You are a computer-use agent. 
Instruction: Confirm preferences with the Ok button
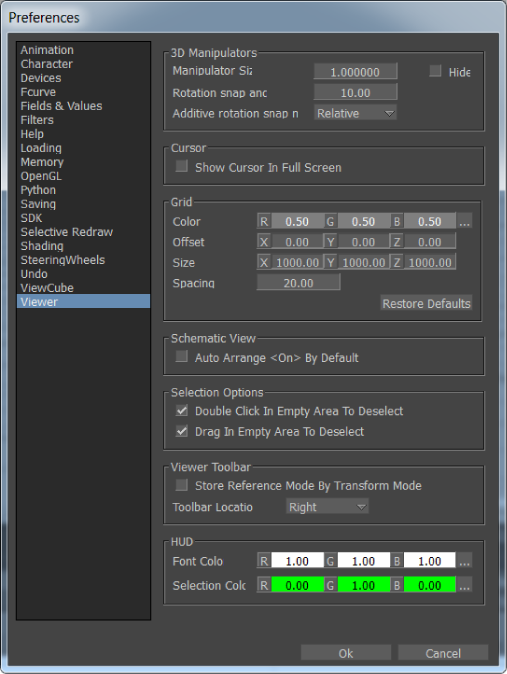click(346, 653)
